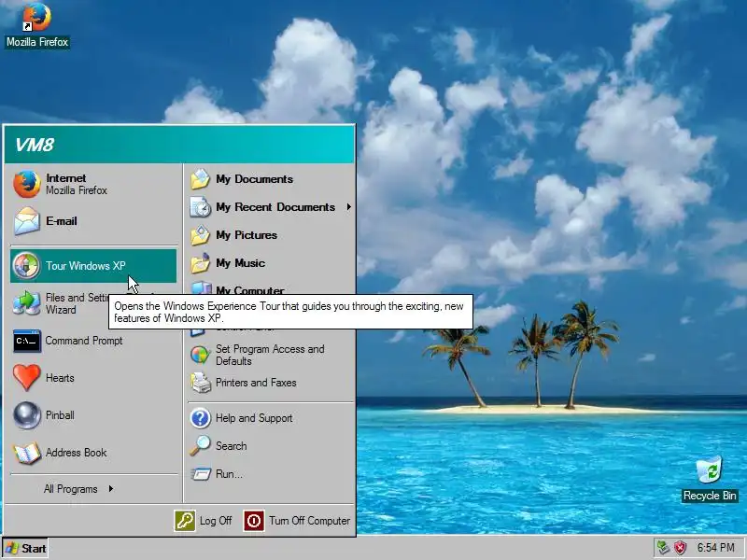747x560 pixels.
Task: Click the Help and Support question mark icon
Action: (x=200, y=418)
